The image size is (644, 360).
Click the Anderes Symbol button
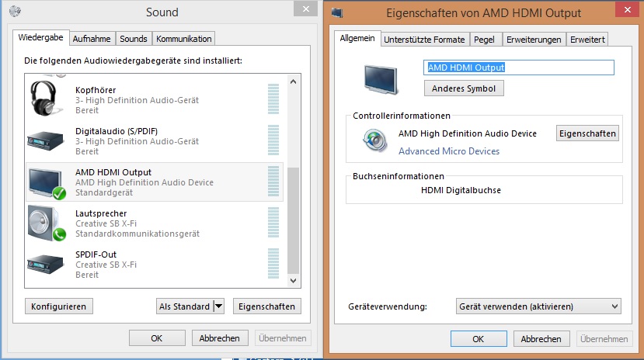point(464,88)
